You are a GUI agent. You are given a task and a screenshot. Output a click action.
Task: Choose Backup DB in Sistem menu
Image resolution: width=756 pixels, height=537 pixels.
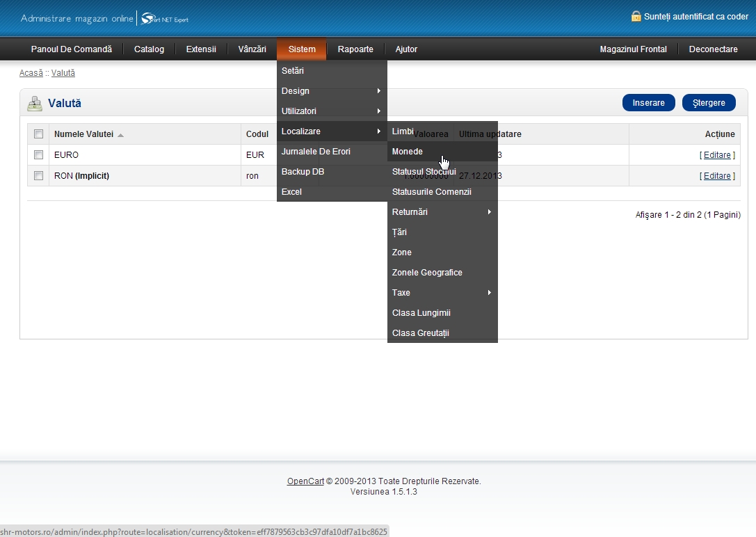[303, 172]
